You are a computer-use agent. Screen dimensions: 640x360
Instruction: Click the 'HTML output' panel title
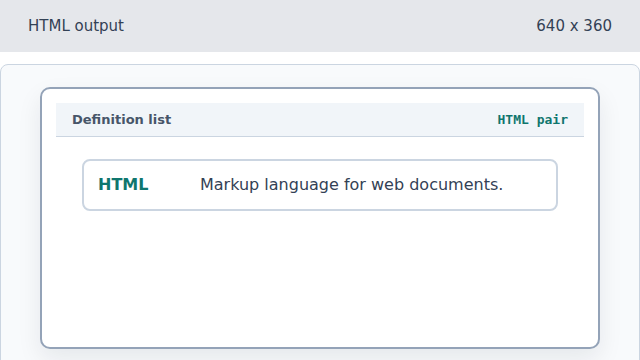76,26
